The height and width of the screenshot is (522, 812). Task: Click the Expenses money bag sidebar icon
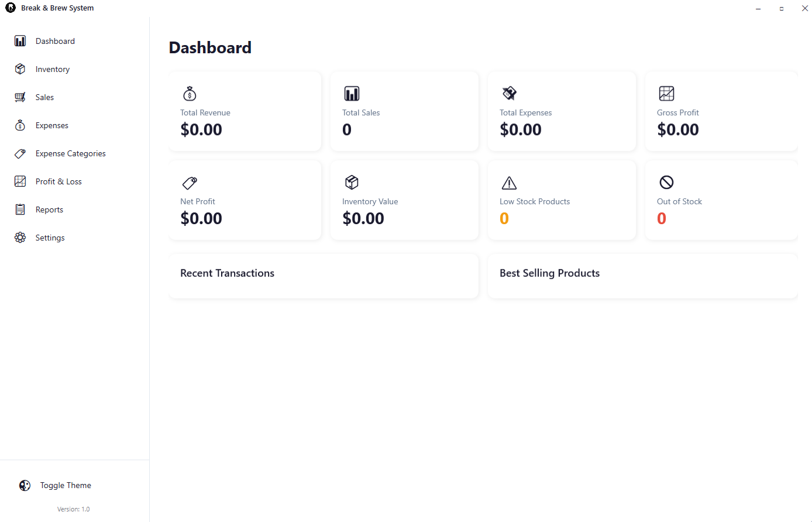coord(20,125)
